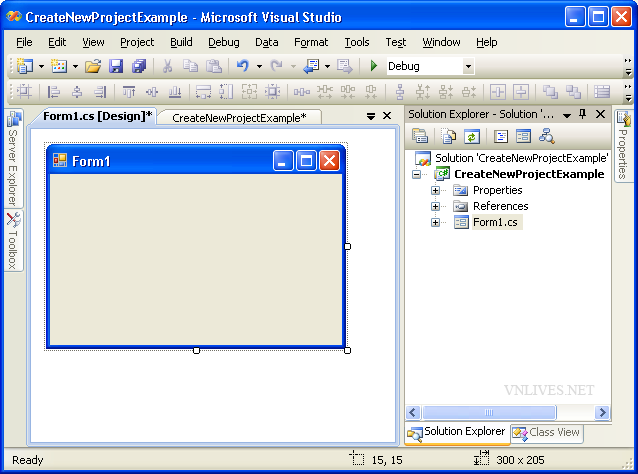This screenshot has width=638, height=474.
Task: Switch to the Form1.cs [Design]* tab
Action: 98,116
